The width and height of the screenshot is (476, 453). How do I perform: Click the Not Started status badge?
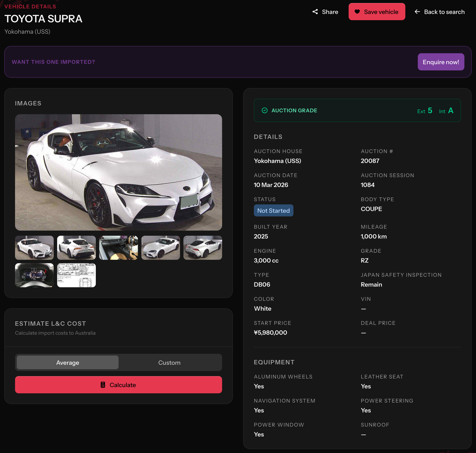(x=273, y=210)
